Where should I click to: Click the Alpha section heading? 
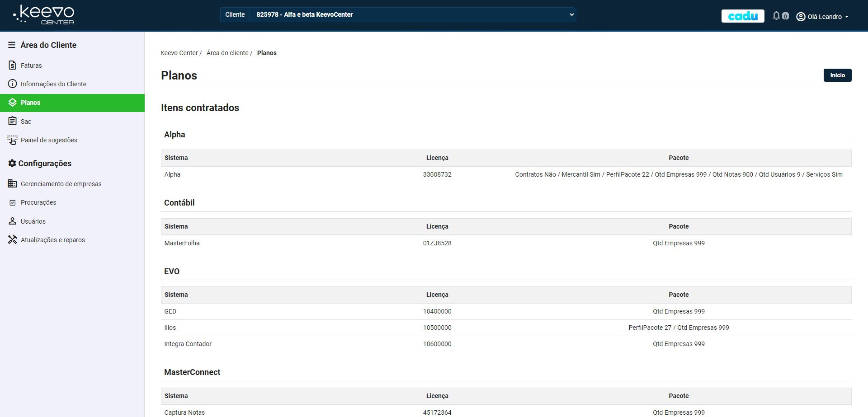[175, 135]
